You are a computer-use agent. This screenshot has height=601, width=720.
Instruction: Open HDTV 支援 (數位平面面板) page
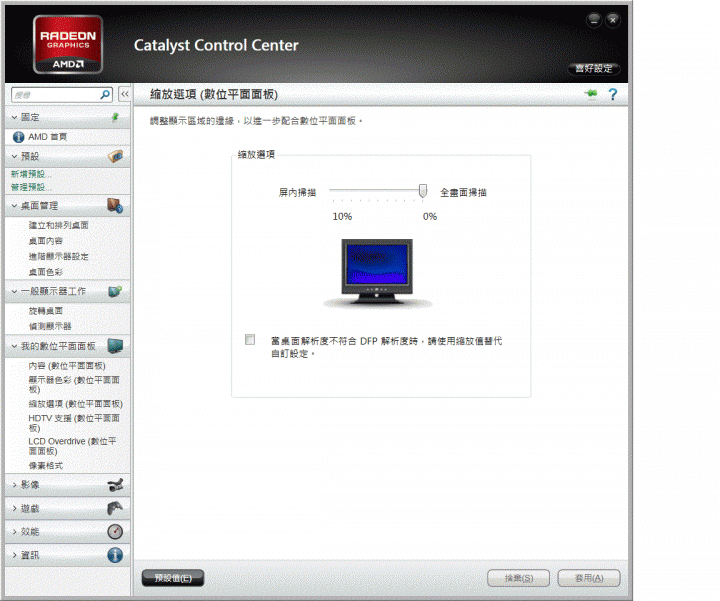coord(74,422)
